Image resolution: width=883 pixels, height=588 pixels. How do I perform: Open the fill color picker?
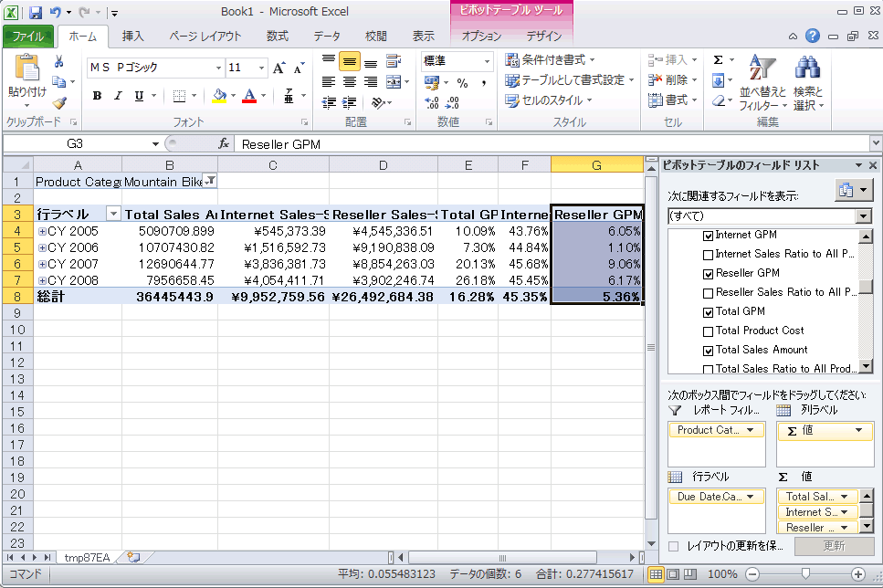233,96
